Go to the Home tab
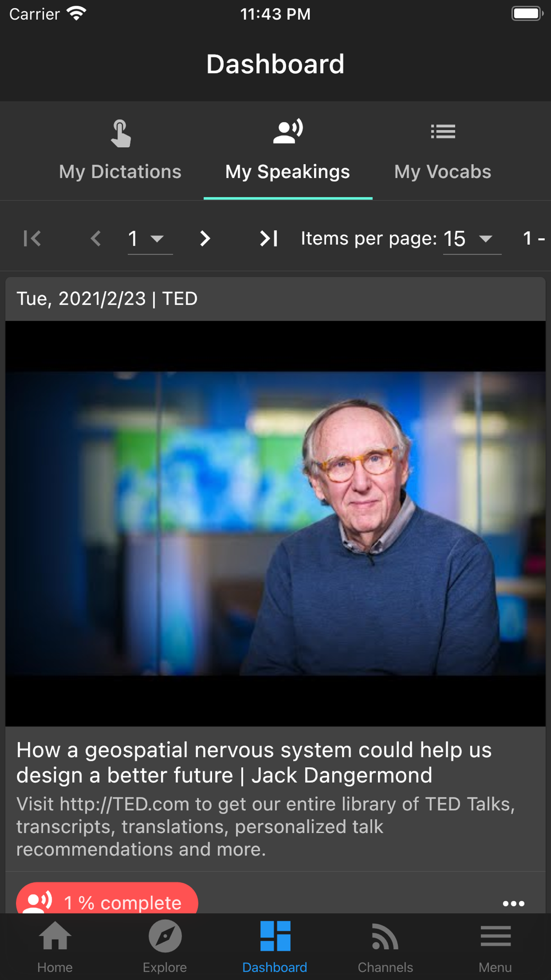The width and height of the screenshot is (551, 980). [x=55, y=947]
